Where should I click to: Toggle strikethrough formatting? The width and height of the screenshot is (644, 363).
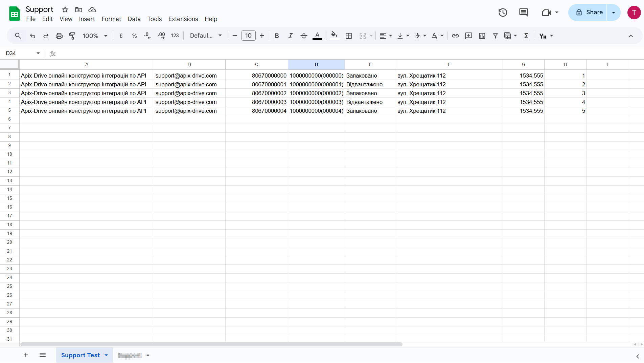point(304,36)
